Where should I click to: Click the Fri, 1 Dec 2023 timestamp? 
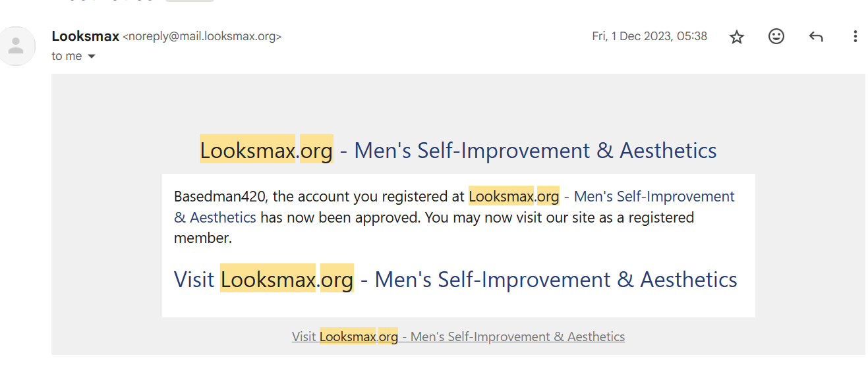point(649,36)
